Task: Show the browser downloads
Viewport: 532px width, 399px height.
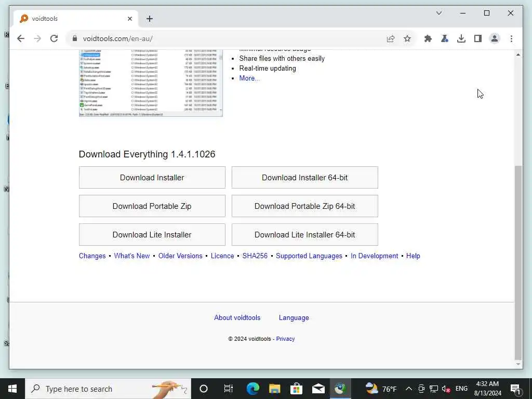Action: click(461, 38)
